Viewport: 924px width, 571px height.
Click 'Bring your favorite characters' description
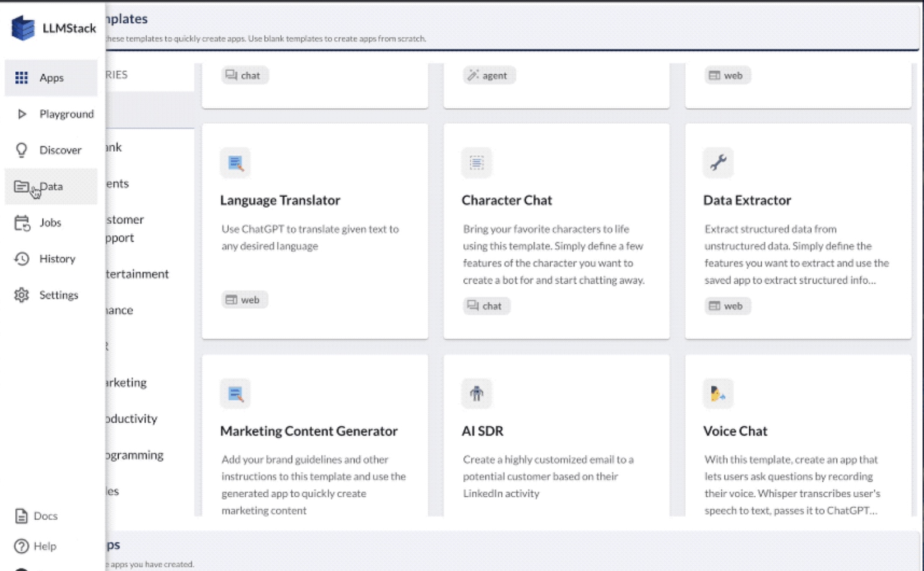click(554, 255)
